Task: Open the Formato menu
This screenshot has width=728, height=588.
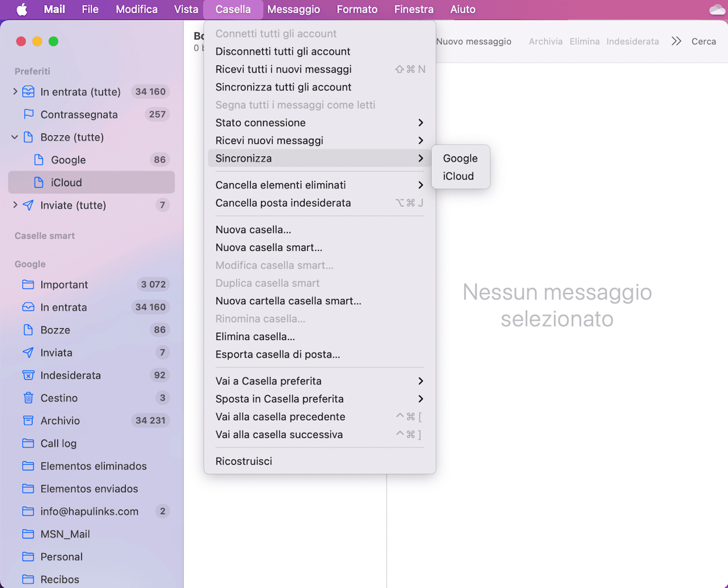Action: pyautogui.click(x=357, y=10)
